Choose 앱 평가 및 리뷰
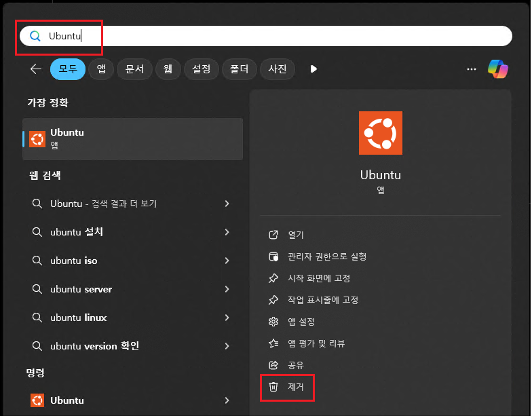 pyautogui.click(x=316, y=343)
